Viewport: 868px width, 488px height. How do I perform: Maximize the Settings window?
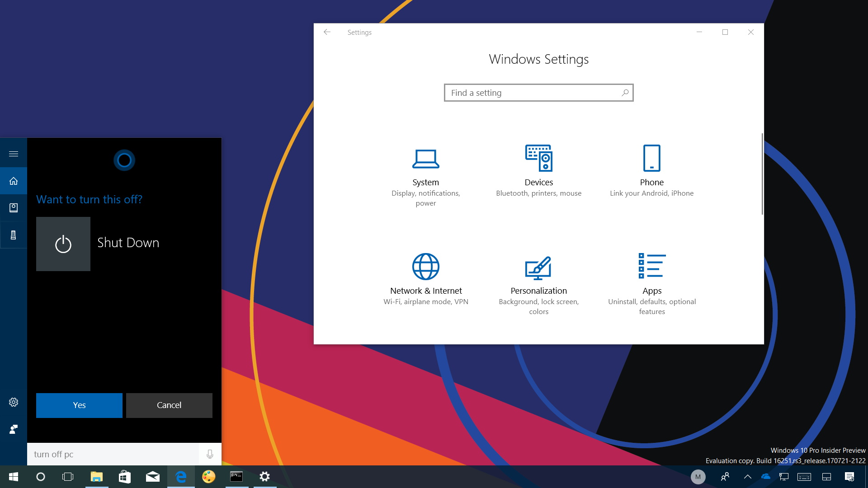pyautogui.click(x=725, y=32)
